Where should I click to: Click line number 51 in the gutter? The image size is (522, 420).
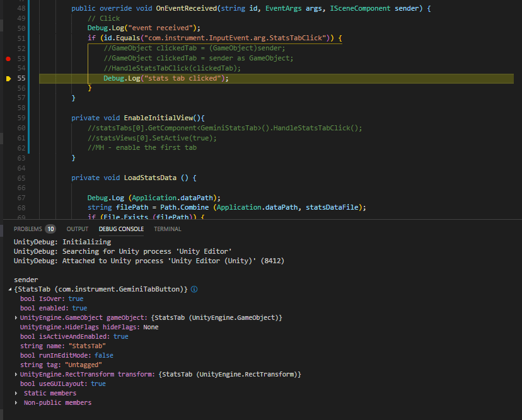click(21, 38)
